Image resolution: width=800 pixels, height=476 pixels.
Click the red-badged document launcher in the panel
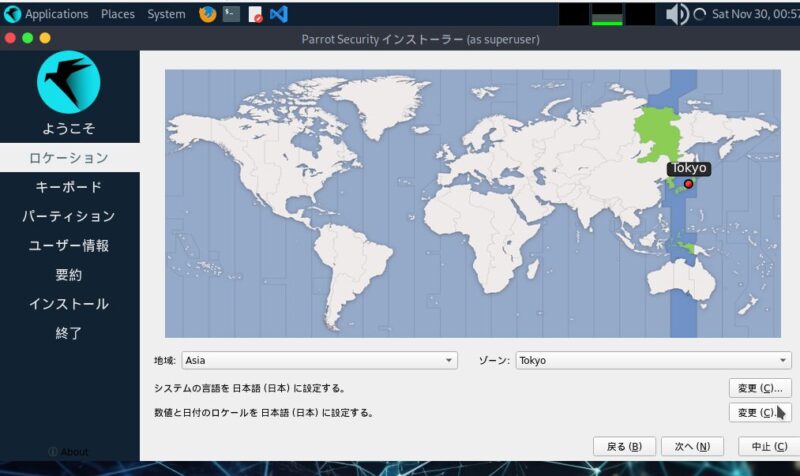pyautogui.click(x=255, y=14)
